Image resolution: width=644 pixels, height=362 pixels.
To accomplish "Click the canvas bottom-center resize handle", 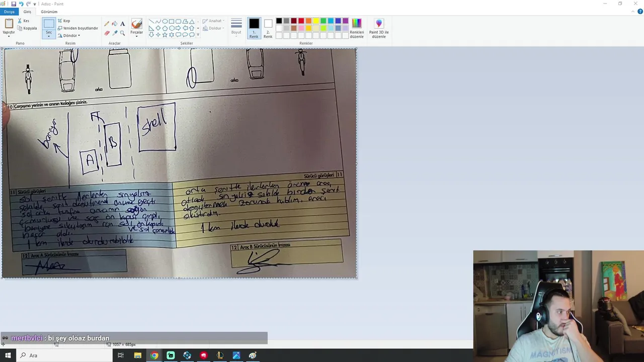I will pyautogui.click(x=179, y=278).
